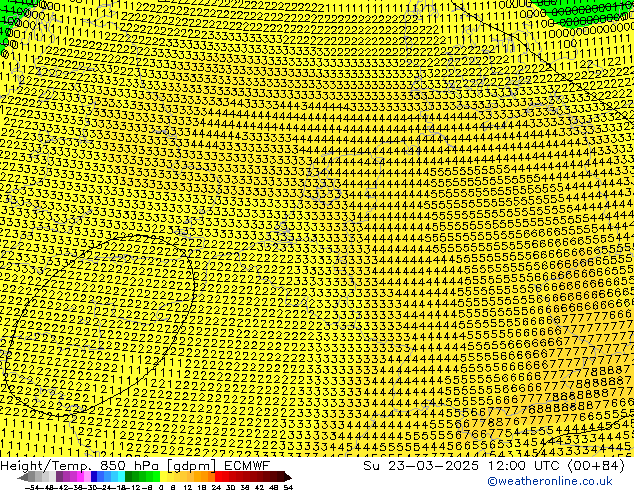Pick the dark blue swatch in temperature legend
Screen dimensions: 634x490
pyautogui.click(x=94, y=477)
